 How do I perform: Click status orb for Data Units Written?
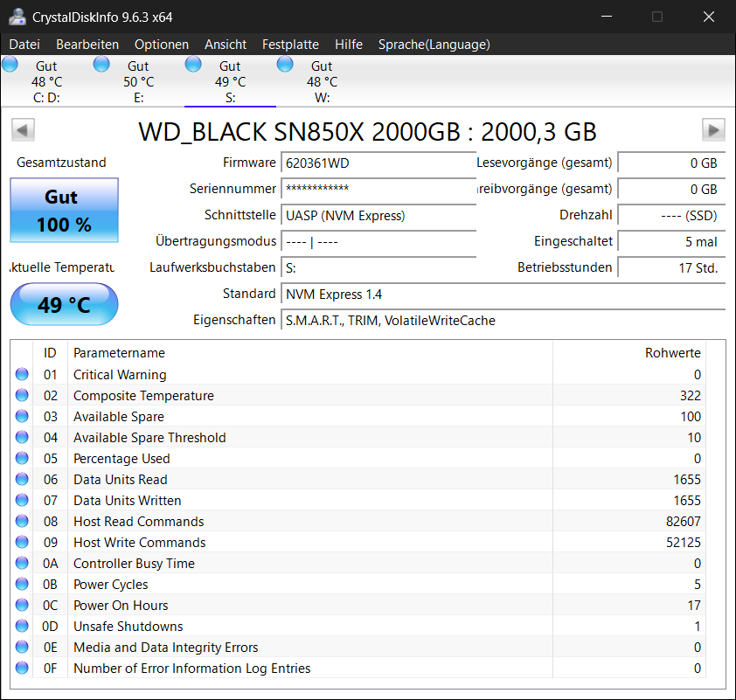(x=22, y=500)
